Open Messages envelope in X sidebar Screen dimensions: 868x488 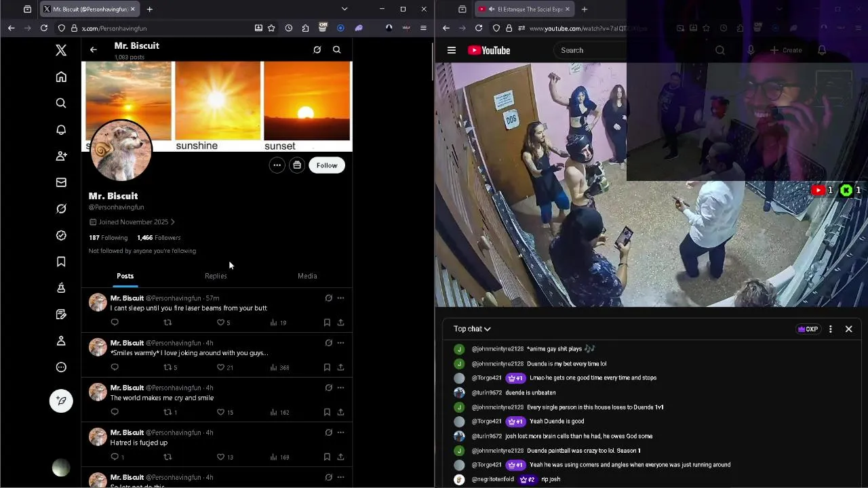coord(61,182)
